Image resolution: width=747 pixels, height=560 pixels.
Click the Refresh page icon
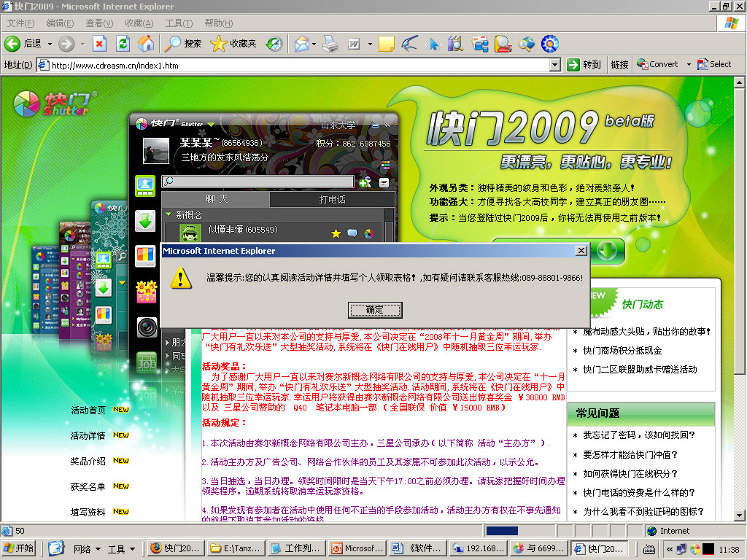pyautogui.click(x=123, y=44)
